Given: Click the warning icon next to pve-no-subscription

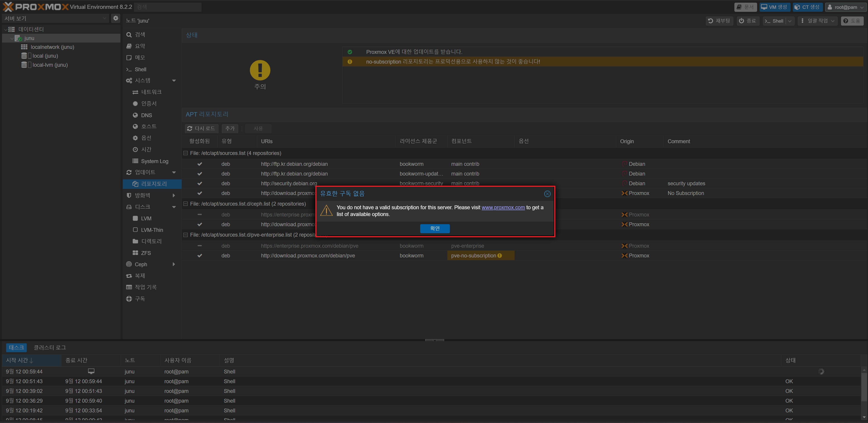Looking at the screenshot, I should 500,256.
